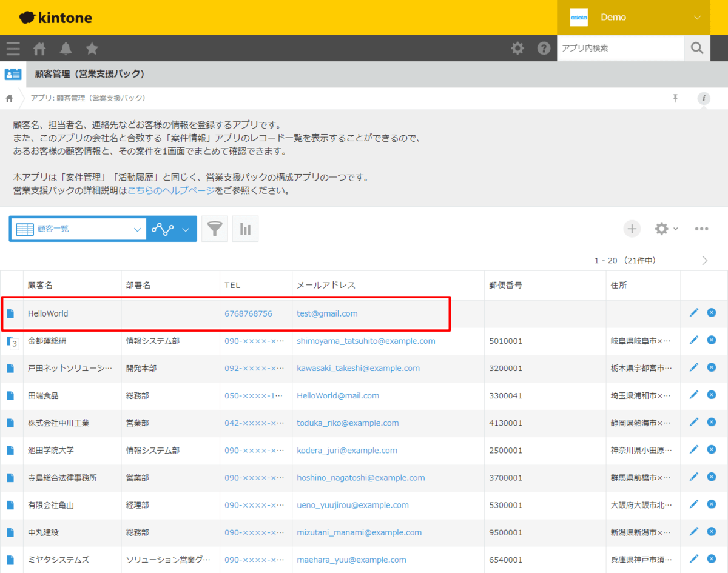Edit the HelloWorld record
Viewport: 728px width, 573px height.
pyautogui.click(x=694, y=313)
